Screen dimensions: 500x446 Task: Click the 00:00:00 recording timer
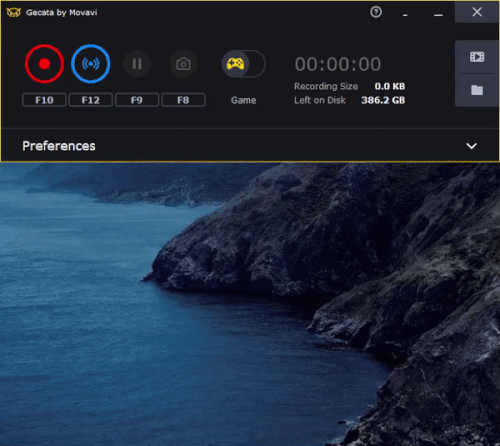click(338, 64)
